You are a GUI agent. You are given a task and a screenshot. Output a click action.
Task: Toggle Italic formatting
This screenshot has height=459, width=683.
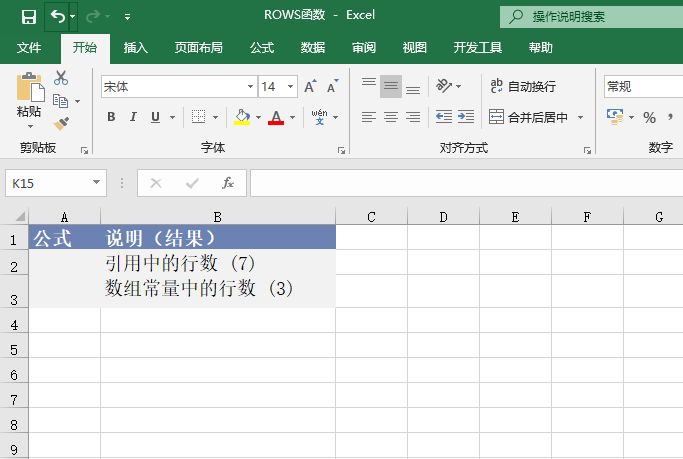pos(133,118)
